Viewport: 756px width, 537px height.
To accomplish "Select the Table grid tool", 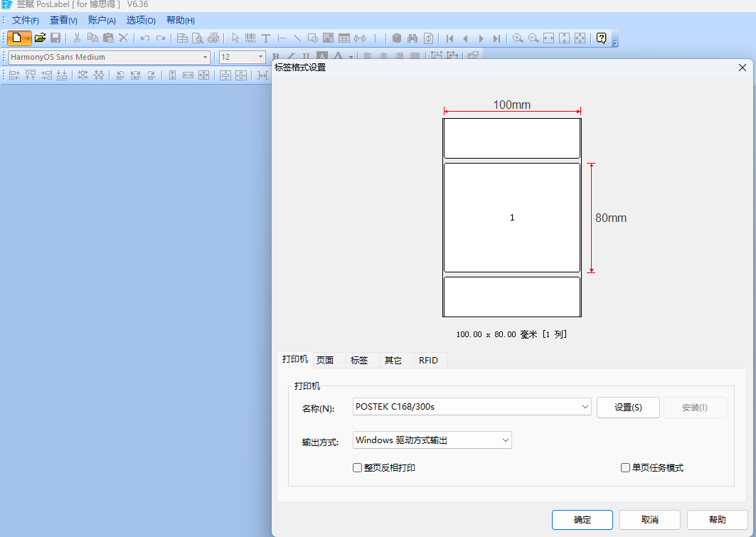I will tap(344, 38).
